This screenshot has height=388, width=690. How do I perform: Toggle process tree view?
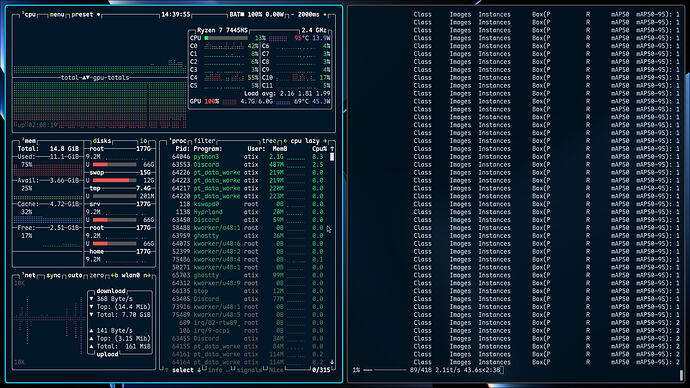click(269, 141)
